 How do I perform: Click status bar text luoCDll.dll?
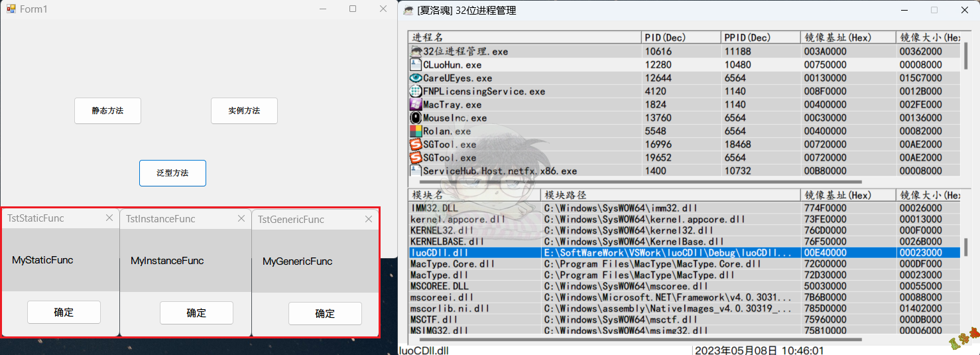[x=424, y=350]
